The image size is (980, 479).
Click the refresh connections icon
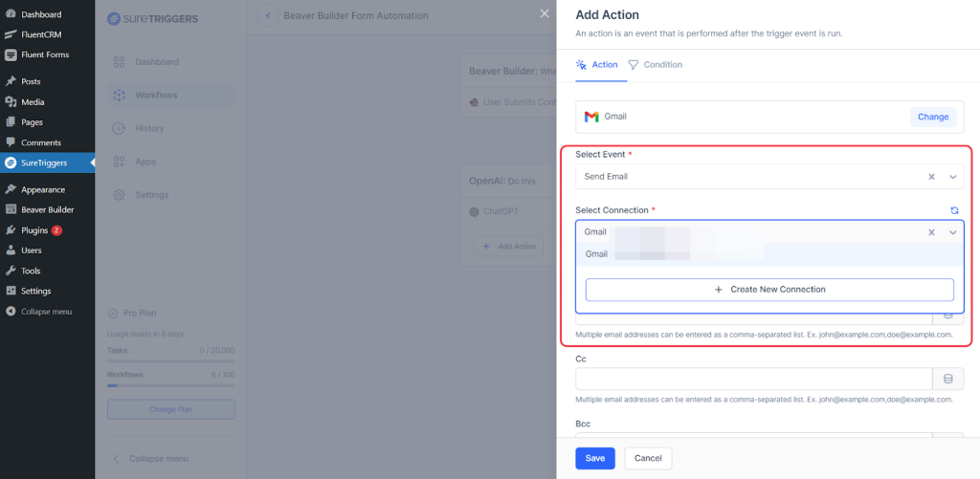point(954,210)
